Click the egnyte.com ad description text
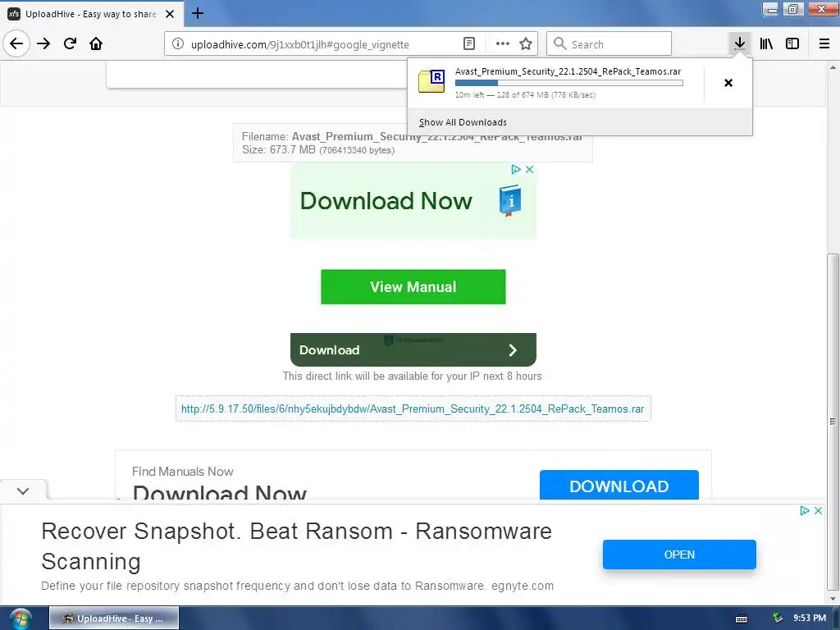Viewport: 840px width, 630px height. pos(297,586)
